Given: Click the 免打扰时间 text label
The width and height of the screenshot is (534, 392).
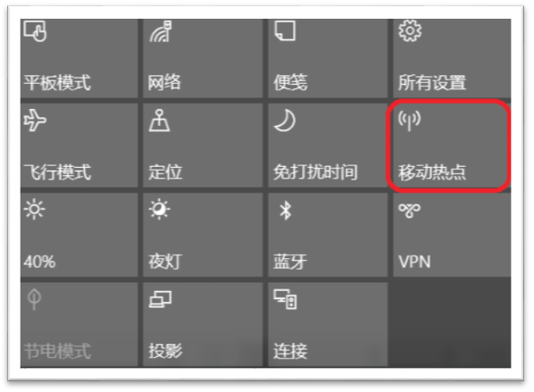Looking at the screenshot, I should pyautogui.click(x=315, y=172).
